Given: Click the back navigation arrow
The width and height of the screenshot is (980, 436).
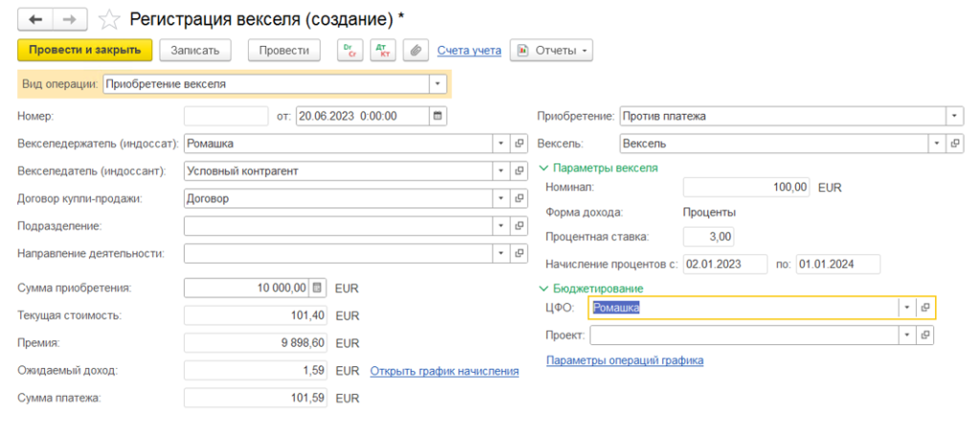Looking at the screenshot, I should coord(35,19).
